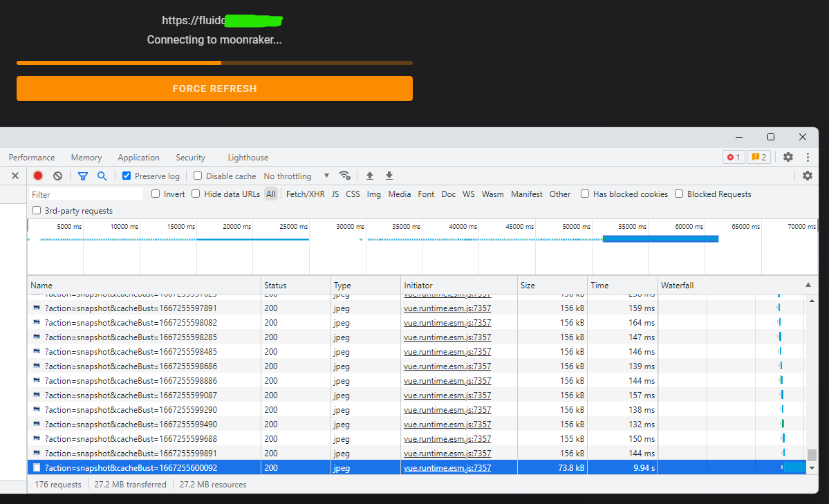Open vue.runtime.esm.js:7357 initiator in highlighted row
Image resolution: width=829 pixels, height=504 pixels.
[x=447, y=467]
